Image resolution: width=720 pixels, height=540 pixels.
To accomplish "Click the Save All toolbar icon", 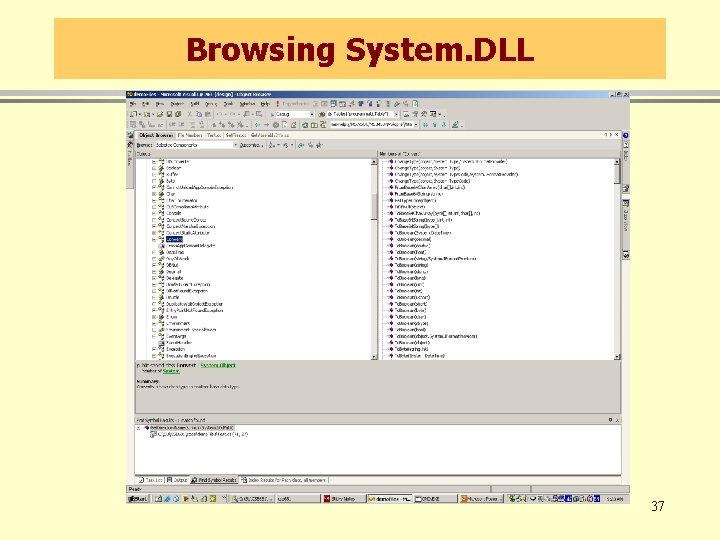I will (x=178, y=114).
